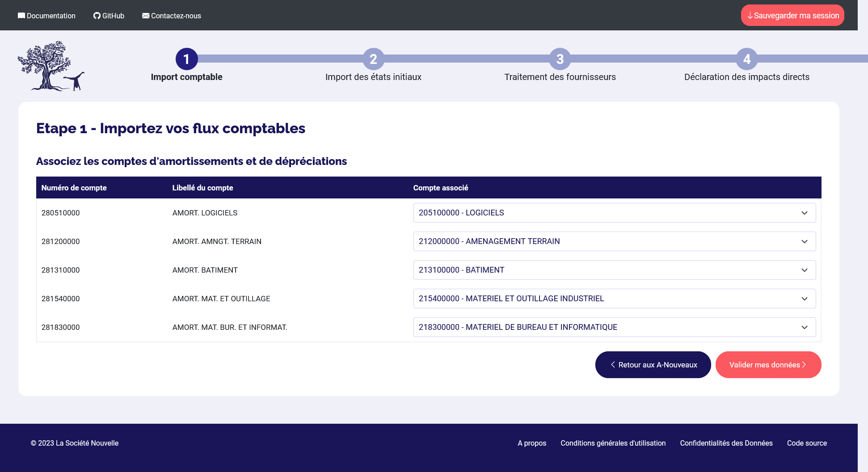The width and height of the screenshot is (868, 472).
Task: Click label AMORT. MAT. ET OUTILLAGE
Action: pos(221,299)
